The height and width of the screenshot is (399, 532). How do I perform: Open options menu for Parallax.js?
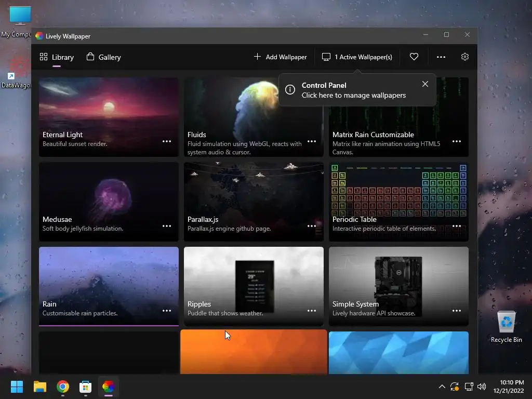(312, 226)
